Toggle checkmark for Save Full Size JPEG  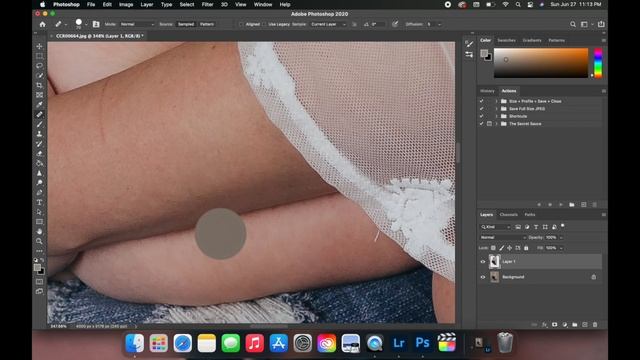(x=482, y=109)
